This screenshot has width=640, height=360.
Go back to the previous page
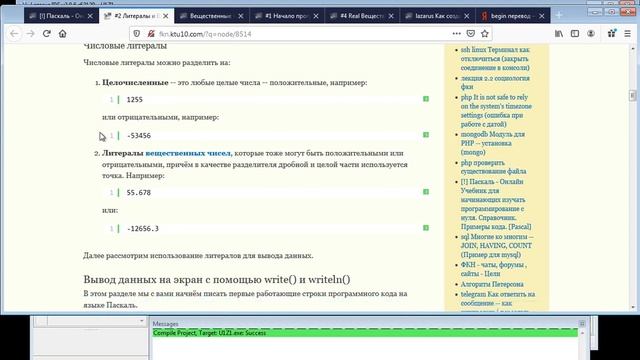14,34
